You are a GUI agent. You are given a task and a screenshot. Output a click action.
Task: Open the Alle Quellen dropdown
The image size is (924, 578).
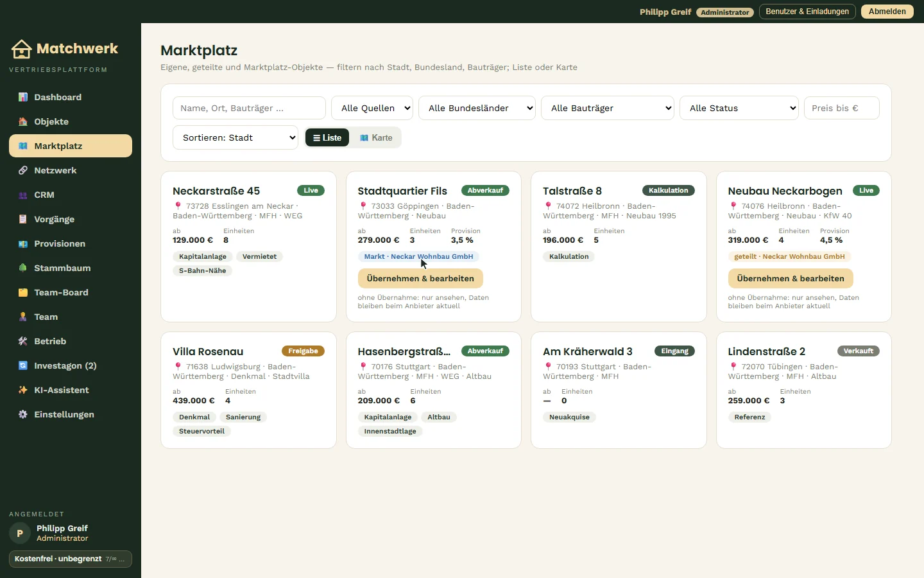pos(372,108)
